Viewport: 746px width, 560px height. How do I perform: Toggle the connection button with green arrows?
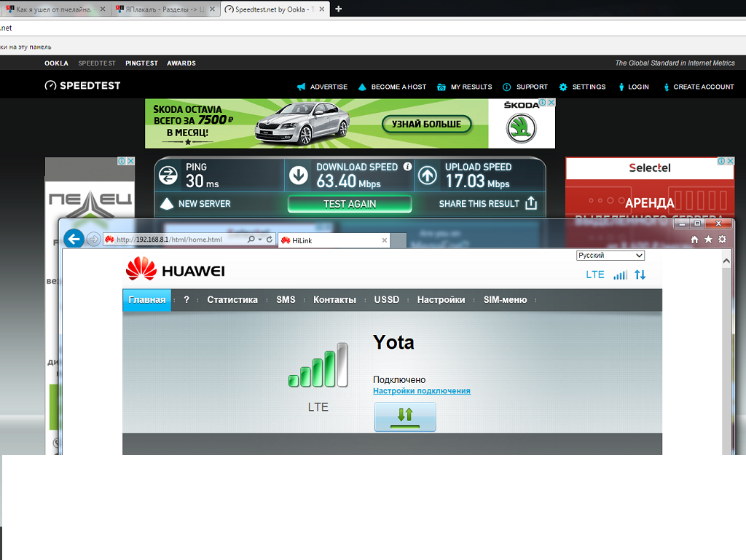405,417
